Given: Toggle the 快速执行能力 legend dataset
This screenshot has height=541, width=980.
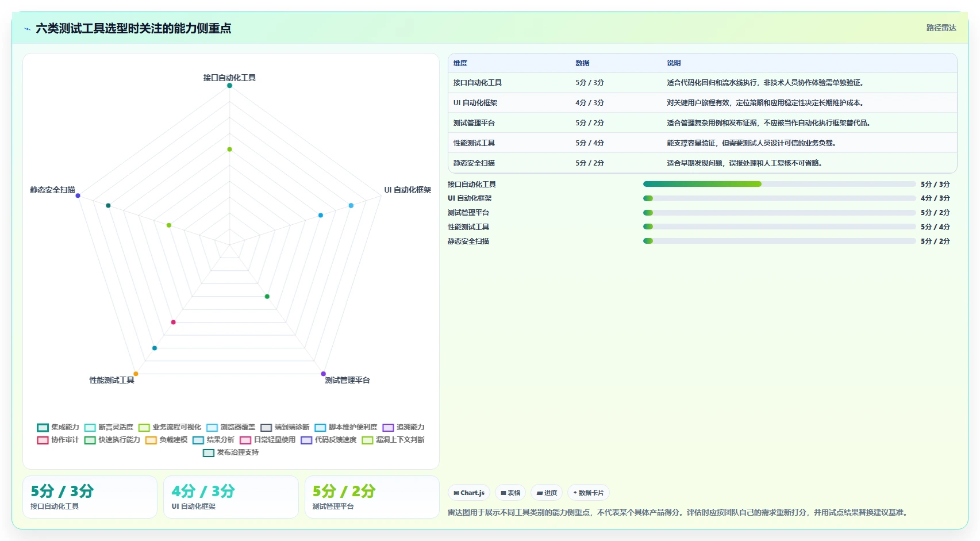Looking at the screenshot, I should click(112, 440).
